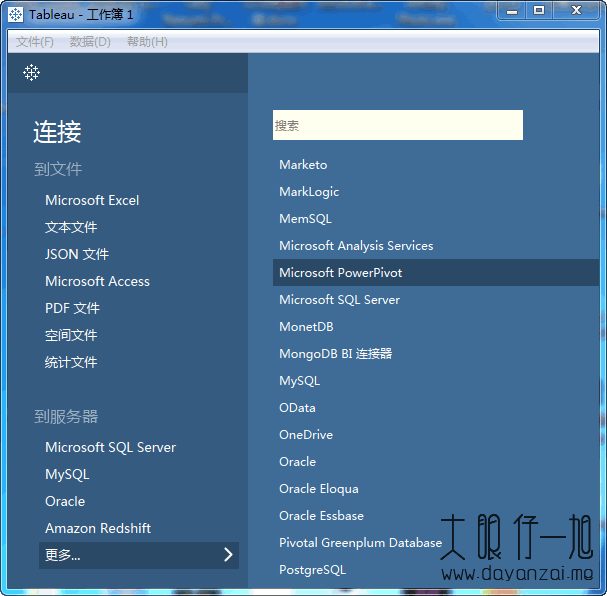Select Marketo connector
Screen dimensions: 607x596
(x=303, y=165)
